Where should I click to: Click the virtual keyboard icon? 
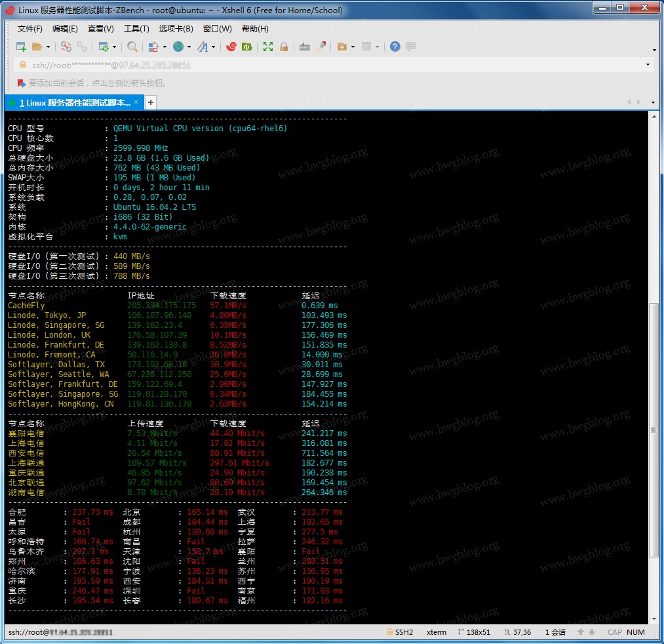[x=305, y=47]
